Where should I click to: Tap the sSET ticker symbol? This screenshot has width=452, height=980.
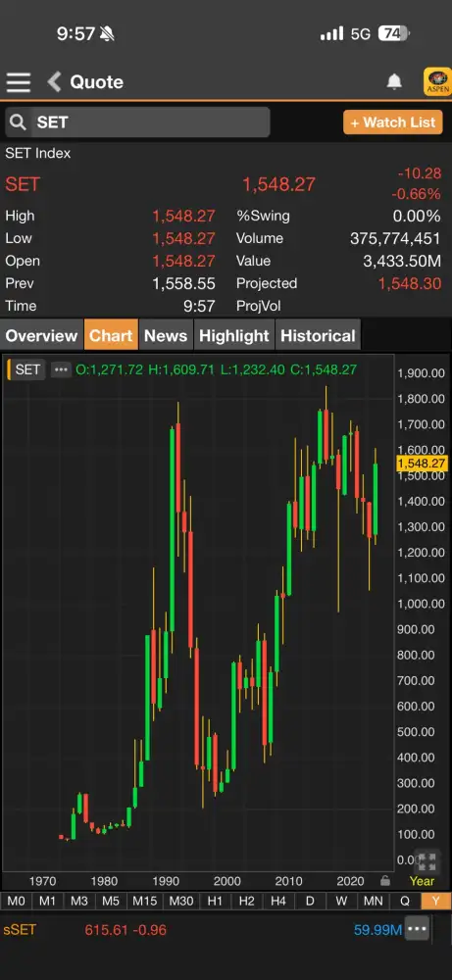[20, 930]
